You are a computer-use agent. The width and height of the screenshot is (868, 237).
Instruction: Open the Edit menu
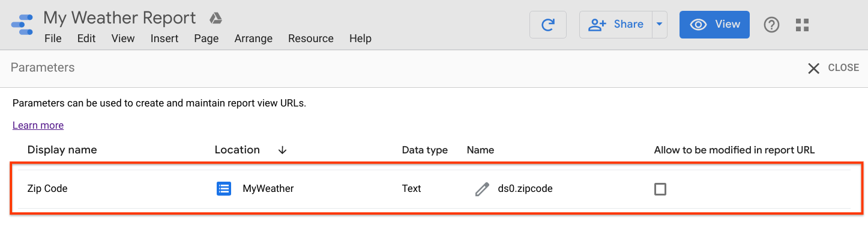click(86, 38)
